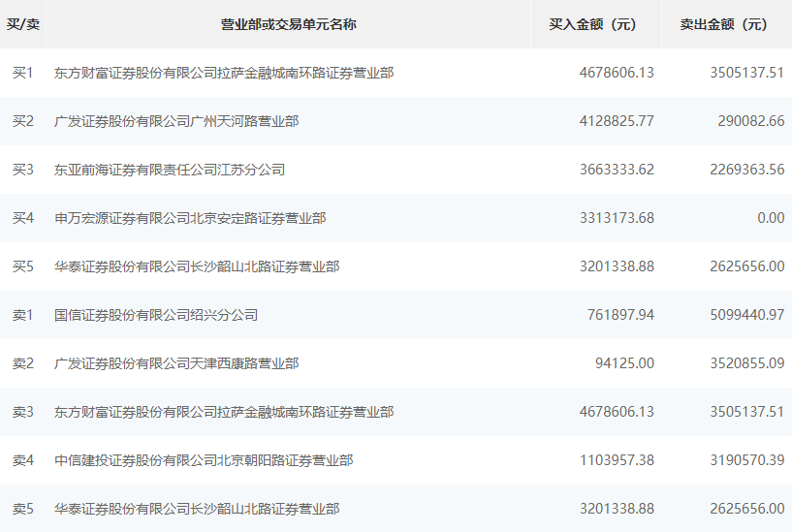The image size is (792, 532).
Task: Click 华泰证券 长沙韶山北路 name in 卖5 row
Action: pyautogui.click(x=197, y=509)
